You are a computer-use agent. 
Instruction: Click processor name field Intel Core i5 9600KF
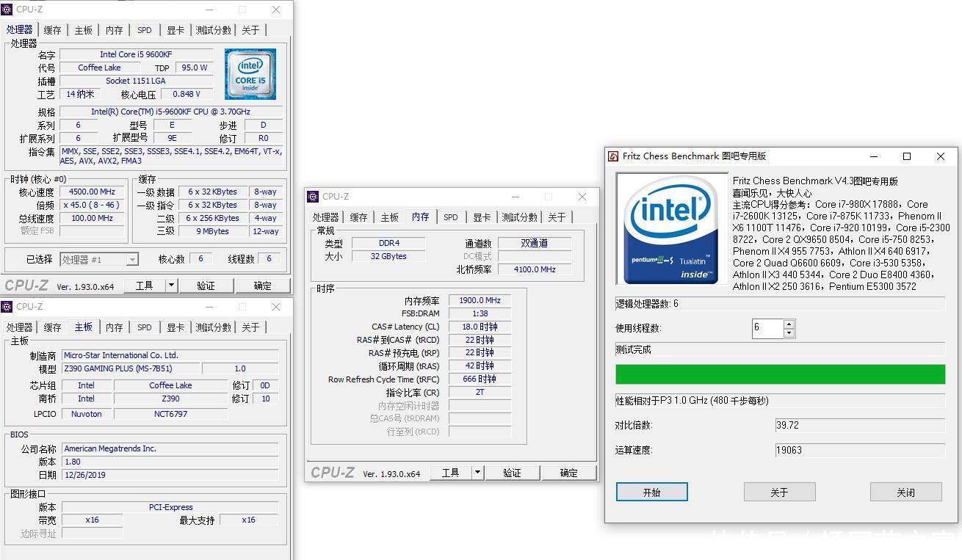(x=137, y=54)
